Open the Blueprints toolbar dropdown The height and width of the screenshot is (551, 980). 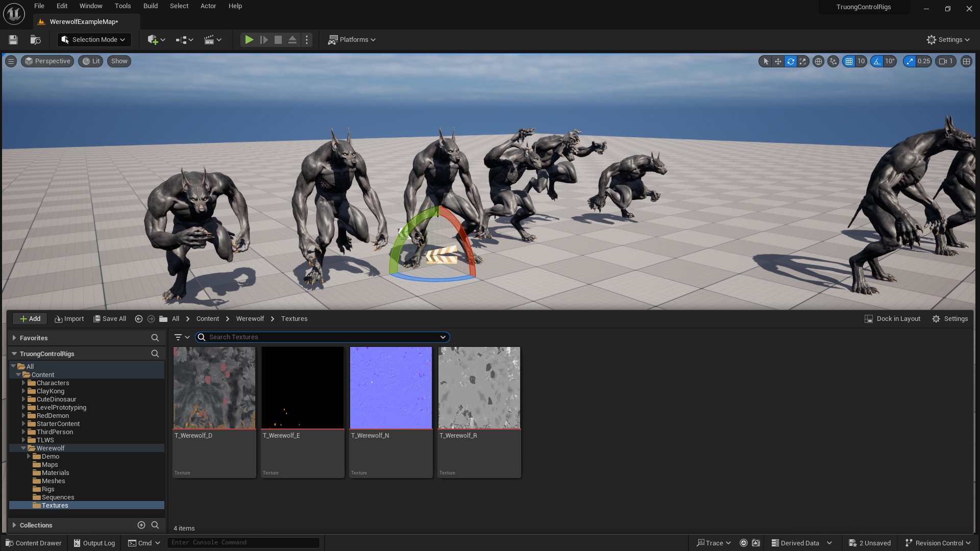(x=184, y=40)
